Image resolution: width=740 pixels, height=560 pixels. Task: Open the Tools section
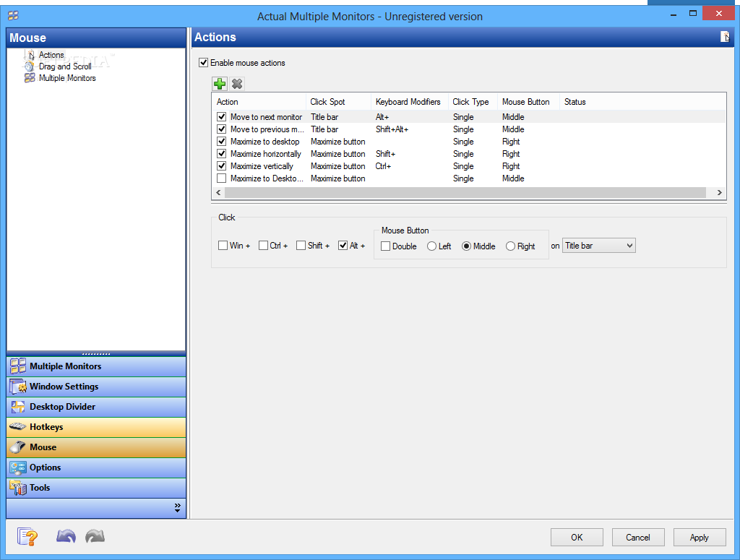[x=96, y=488]
